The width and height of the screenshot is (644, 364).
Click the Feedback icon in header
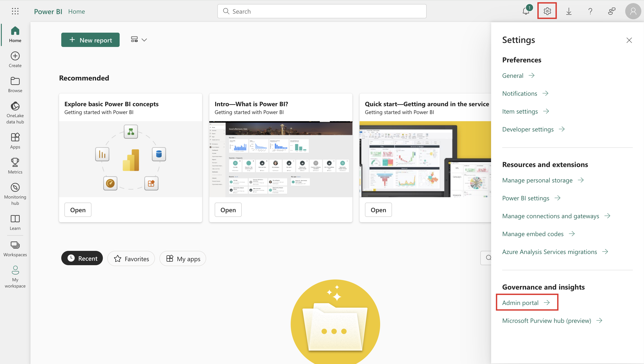612,11
